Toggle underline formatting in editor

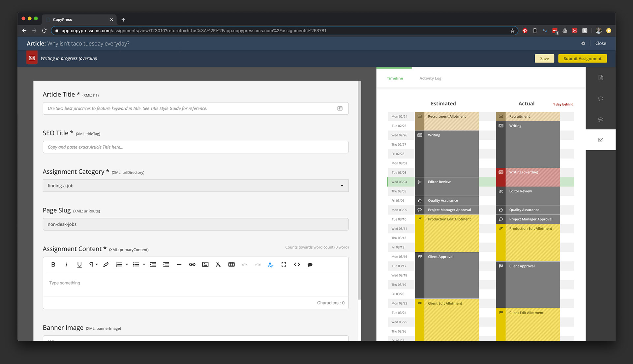pyautogui.click(x=79, y=265)
